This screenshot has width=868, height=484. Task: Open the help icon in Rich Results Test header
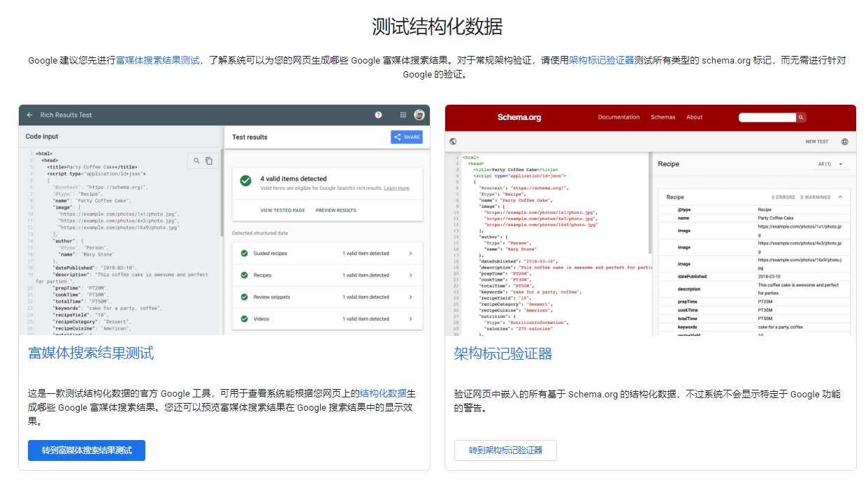pyautogui.click(x=378, y=115)
